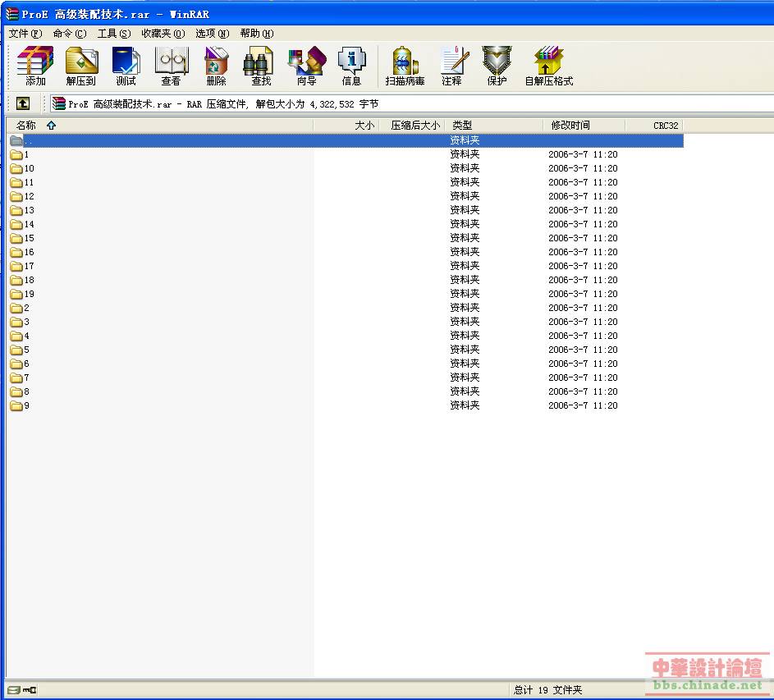Viewport: 774px width, 700px height.
Task: Sort by 修改时间 column header
Action: [x=584, y=126]
